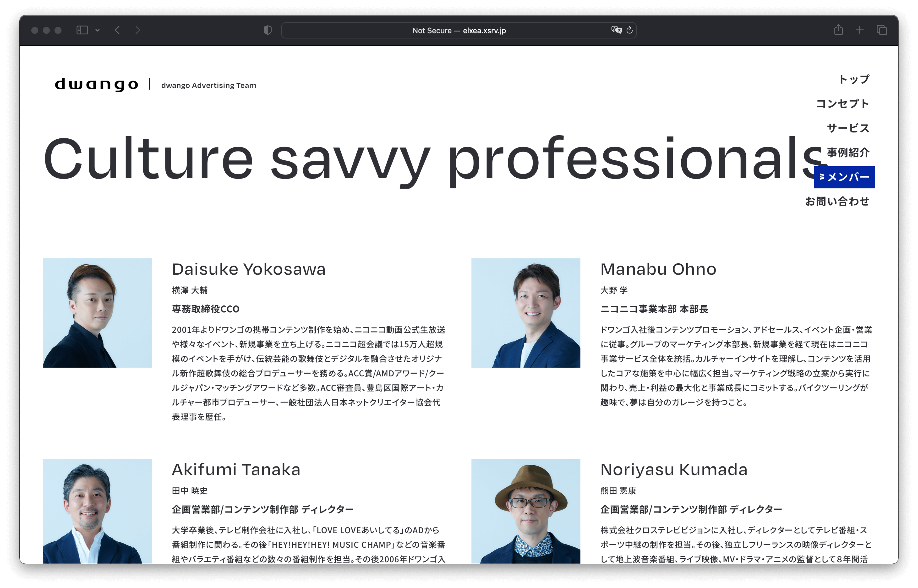Image resolution: width=918 pixels, height=588 pixels.
Task: Click the name Manabu Ohno
Action: coord(658,269)
